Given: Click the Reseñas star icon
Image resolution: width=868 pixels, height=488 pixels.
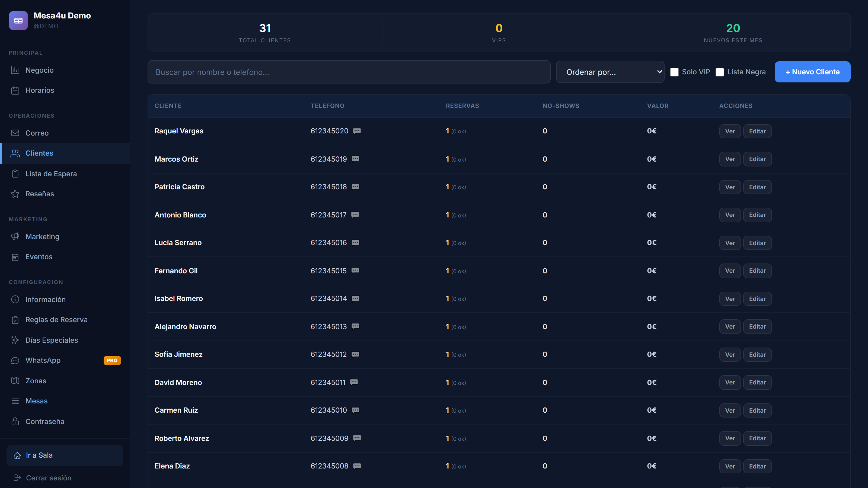Looking at the screenshot, I should pos(15,194).
